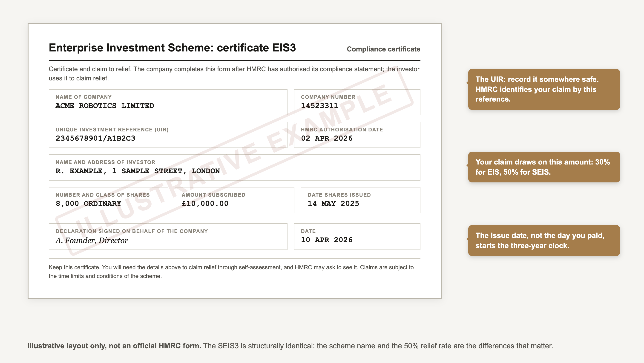Click 'DECLARATION SIGNED ON BEHALF OF THE COMPANY' label
The image size is (644, 363).
click(x=132, y=231)
